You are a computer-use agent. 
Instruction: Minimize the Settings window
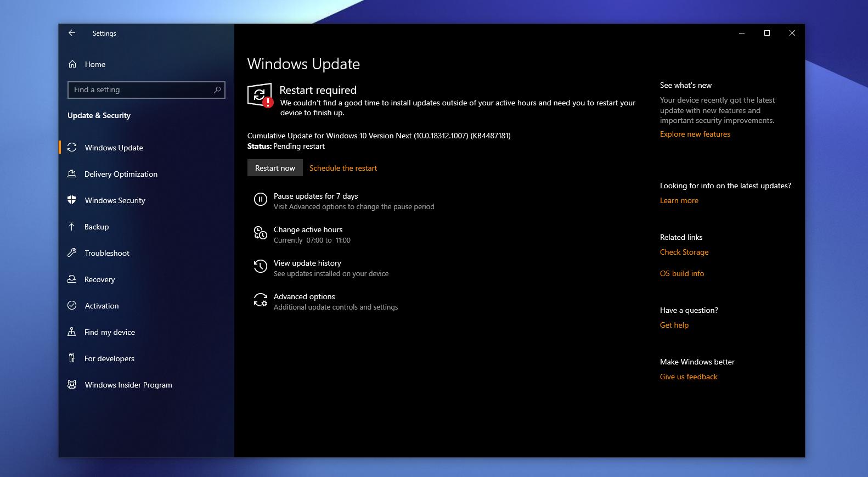click(x=742, y=33)
